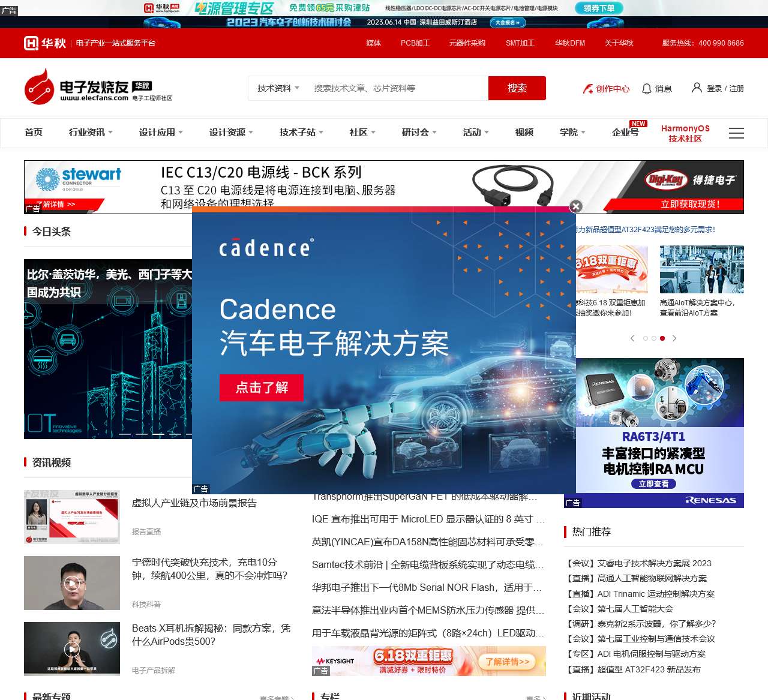
Task: Expand the 设计资源 menu
Action: pyautogui.click(x=231, y=133)
